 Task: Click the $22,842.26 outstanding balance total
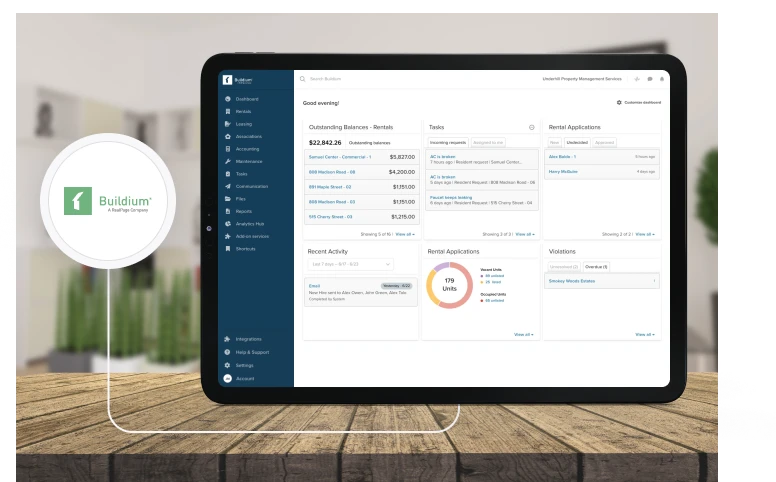[325, 143]
